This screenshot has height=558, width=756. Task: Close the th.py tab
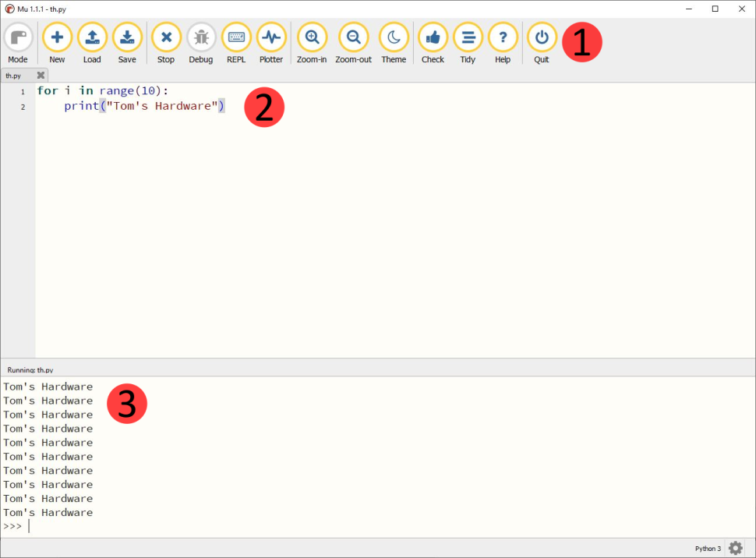41,76
